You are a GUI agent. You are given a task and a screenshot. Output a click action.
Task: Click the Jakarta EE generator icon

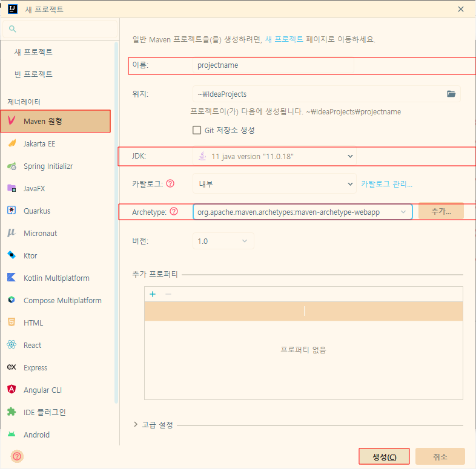[12, 143]
